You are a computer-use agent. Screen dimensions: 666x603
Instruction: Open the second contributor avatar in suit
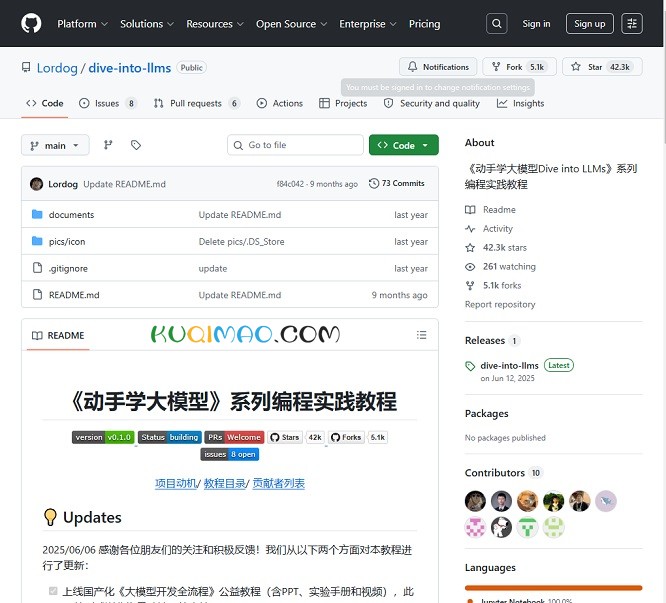point(501,501)
